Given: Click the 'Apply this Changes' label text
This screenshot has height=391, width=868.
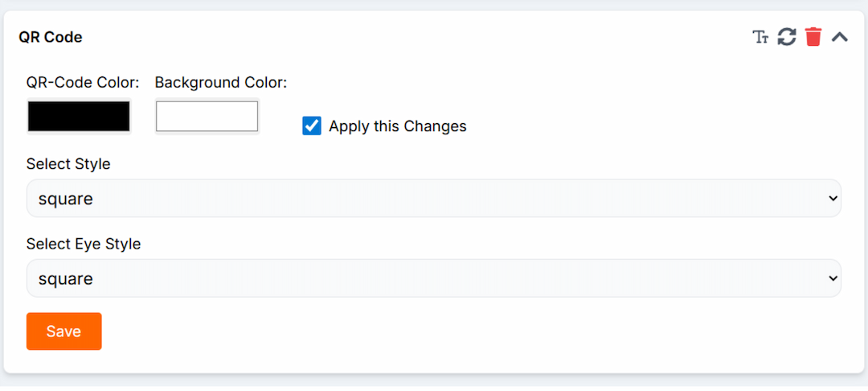Looking at the screenshot, I should coord(398,126).
